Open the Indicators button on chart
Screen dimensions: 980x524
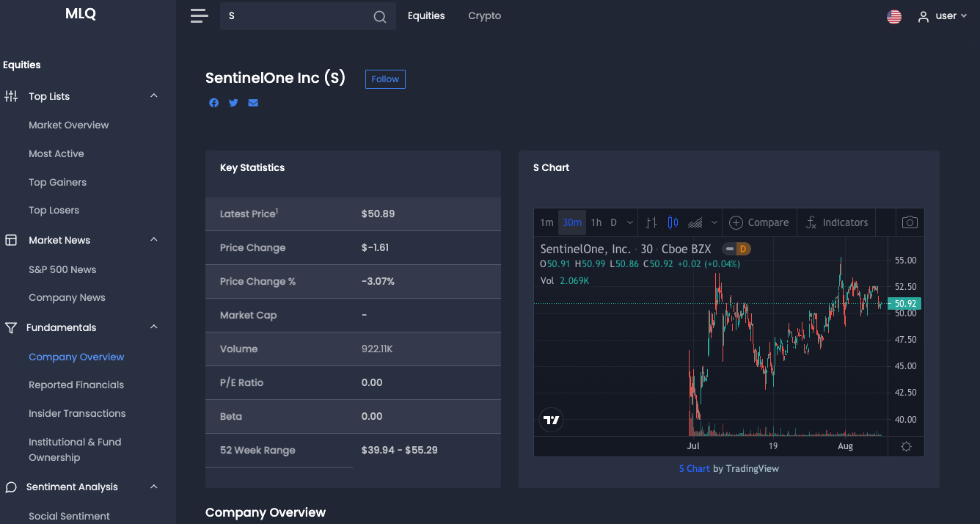pyautogui.click(x=836, y=222)
